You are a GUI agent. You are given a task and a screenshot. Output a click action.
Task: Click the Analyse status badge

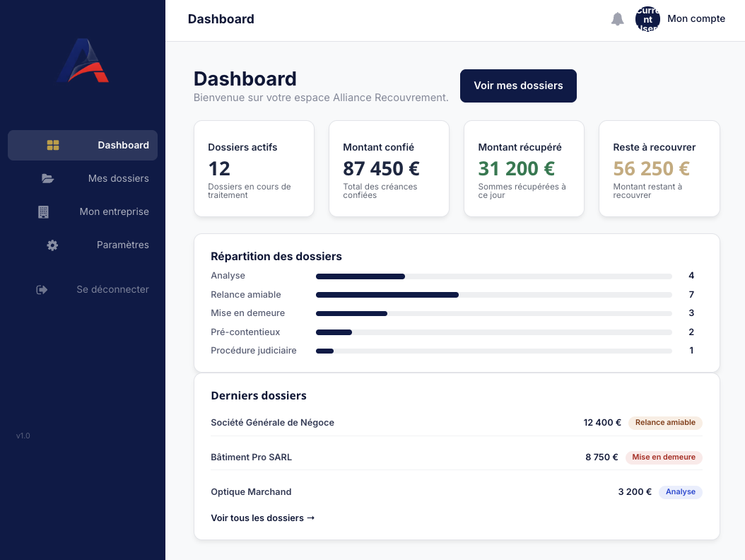tap(681, 492)
